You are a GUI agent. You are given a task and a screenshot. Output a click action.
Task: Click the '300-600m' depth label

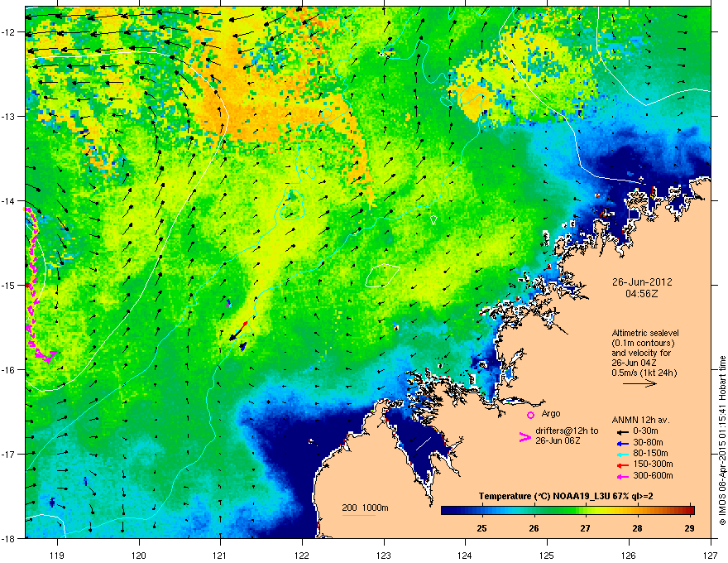coord(653,476)
